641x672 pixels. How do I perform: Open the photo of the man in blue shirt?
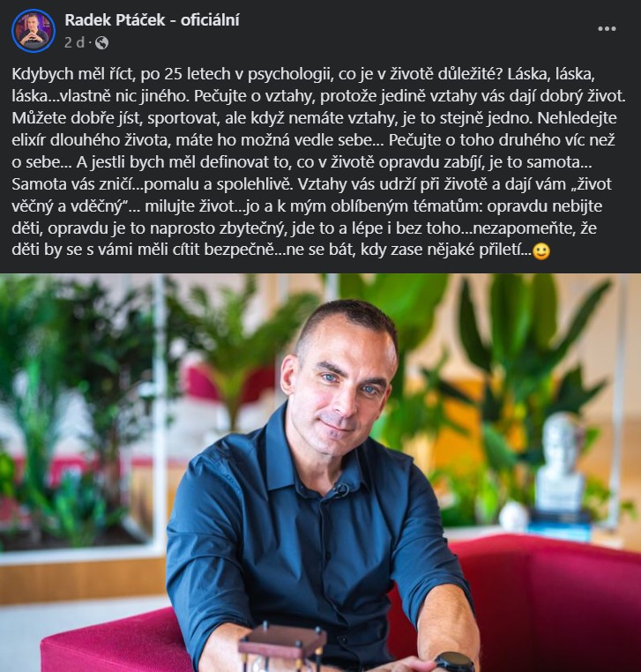point(321,473)
